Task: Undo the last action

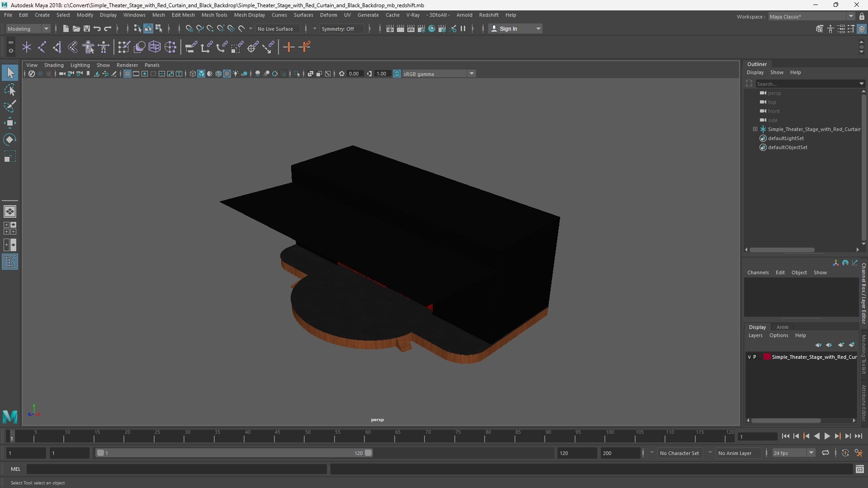Action: (x=97, y=28)
